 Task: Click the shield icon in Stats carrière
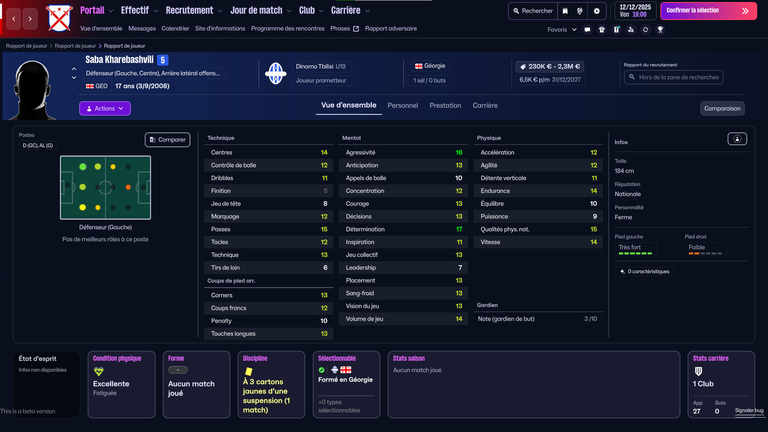pyautogui.click(x=698, y=372)
